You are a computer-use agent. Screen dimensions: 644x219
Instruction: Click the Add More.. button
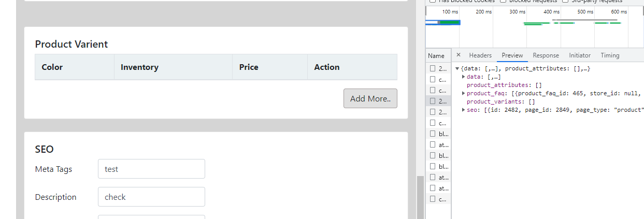pyautogui.click(x=370, y=98)
